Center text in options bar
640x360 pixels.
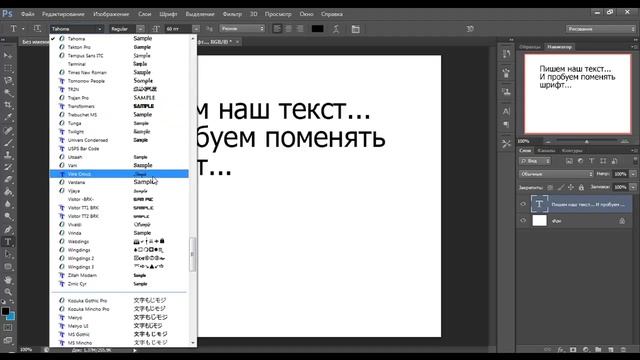(289, 29)
